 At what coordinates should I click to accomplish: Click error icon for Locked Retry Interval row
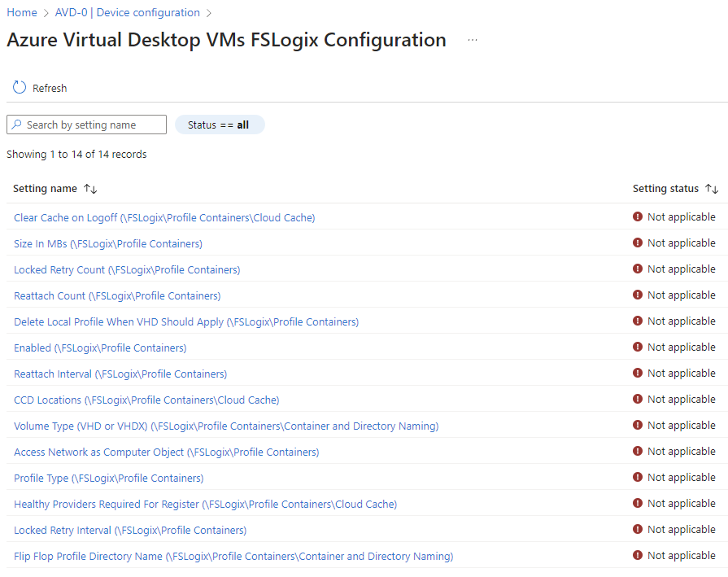coord(638,529)
